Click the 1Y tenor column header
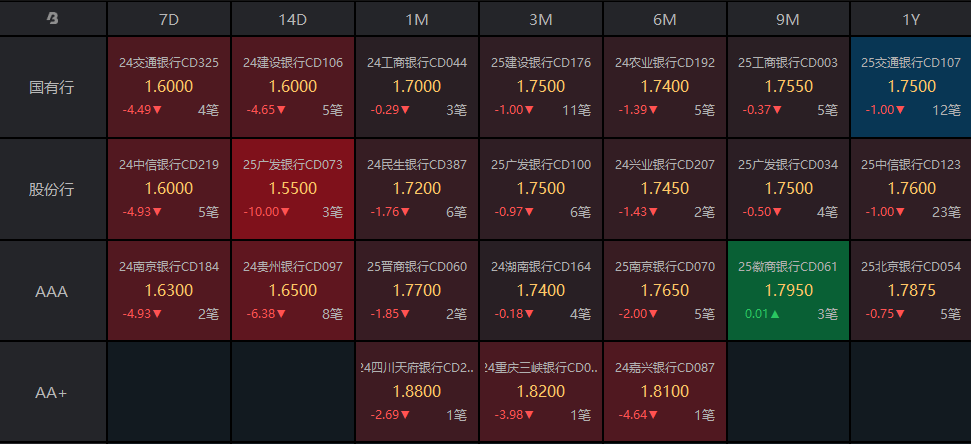Screen dimensions: 971x444 tap(911, 19)
